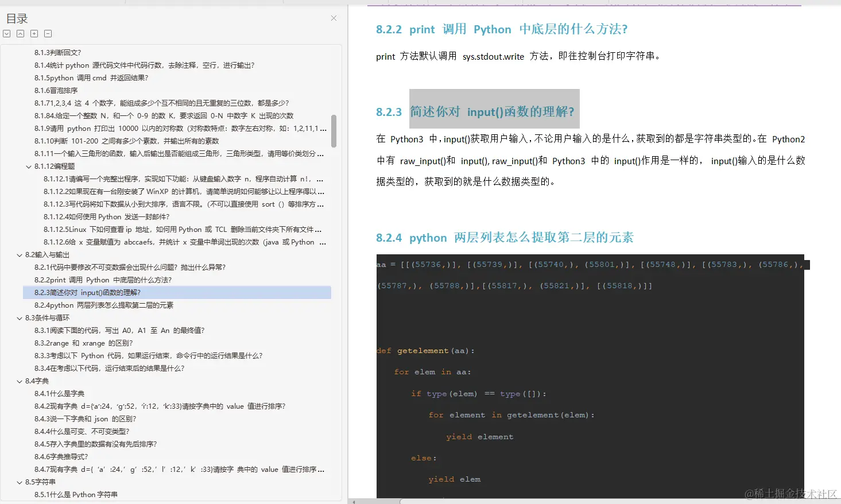Click the collapse-all up-chevron icon in 目录 panel
841x504 pixels.
pos(20,33)
